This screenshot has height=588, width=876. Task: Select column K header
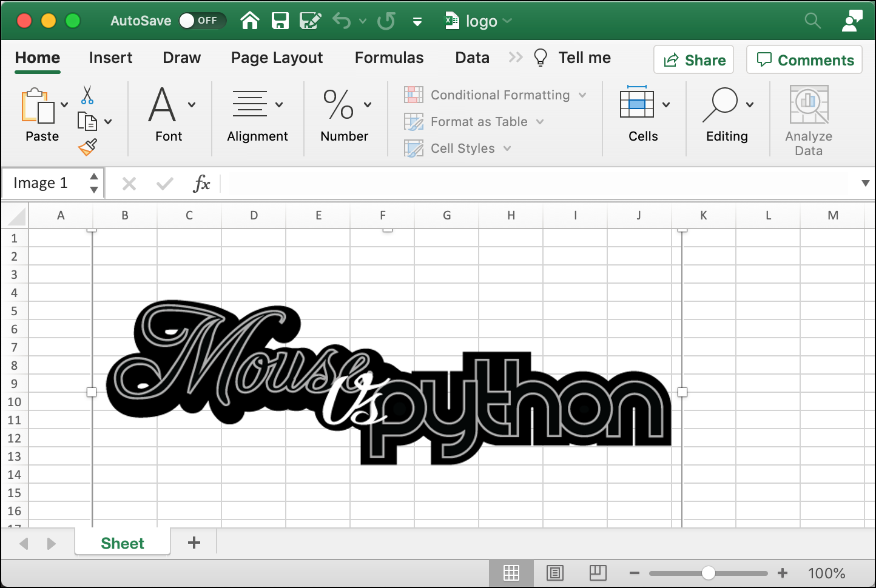pyautogui.click(x=704, y=215)
